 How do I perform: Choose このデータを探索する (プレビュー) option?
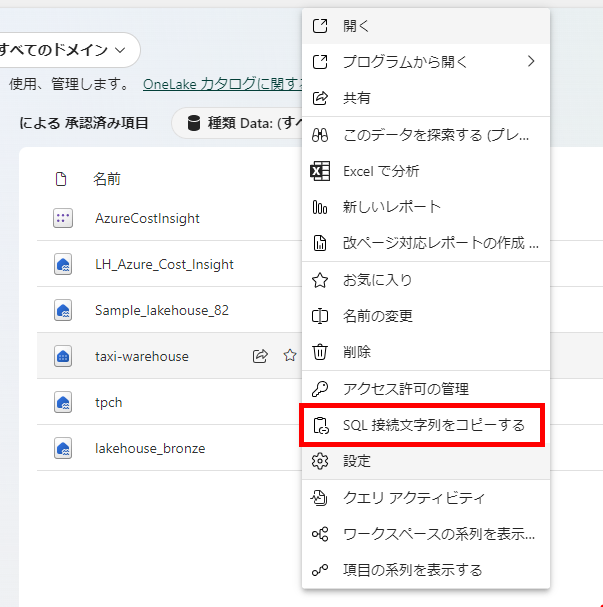(426, 135)
